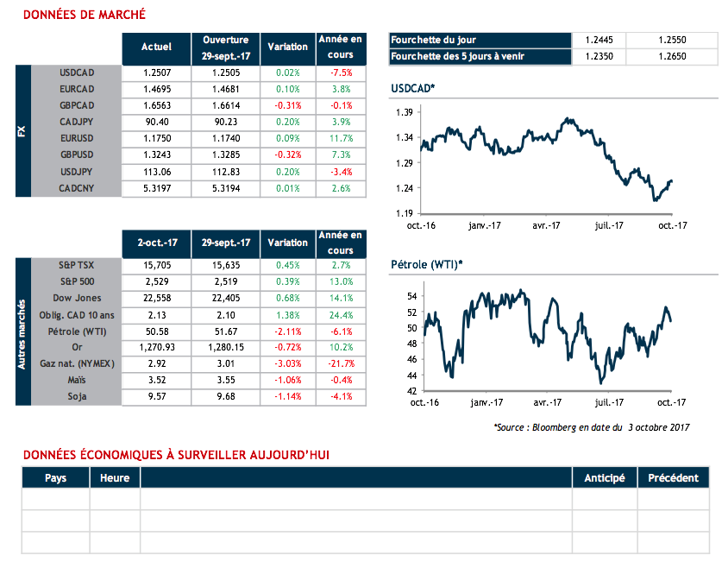The width and height of the screenshot is (728, 568).
Task: Select the Gaz nat. (NYMEX) -21.7% cell
Action: pyautogui.click(x=341, y=364)
